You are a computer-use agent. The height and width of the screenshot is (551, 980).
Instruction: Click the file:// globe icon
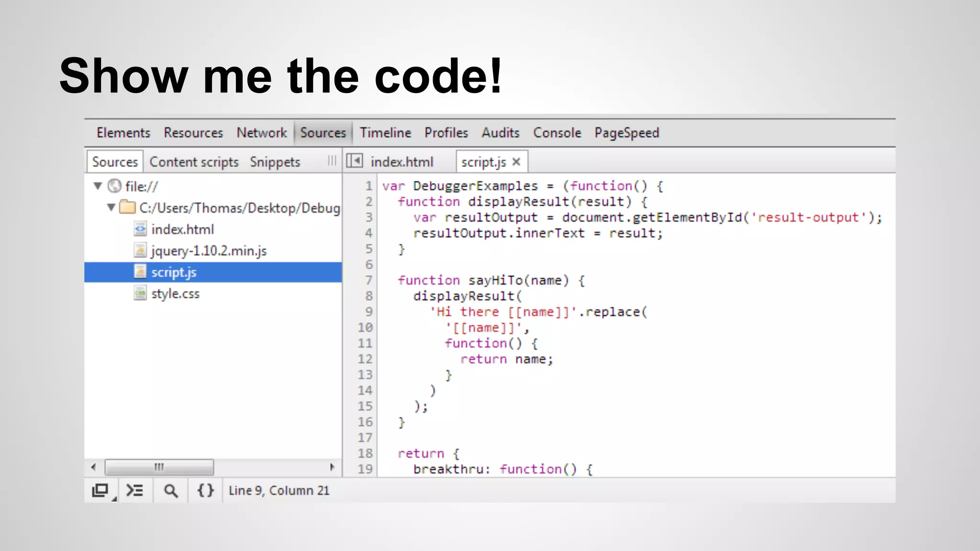[x=115, y=186]
